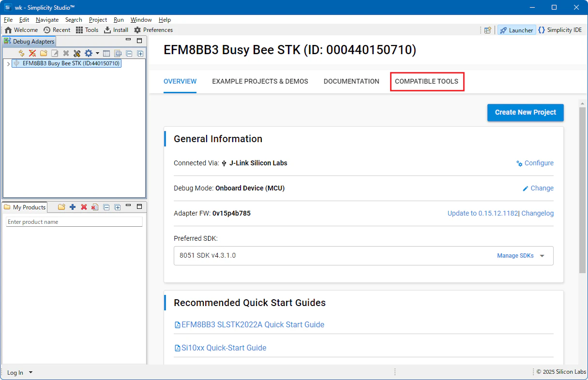
Task: Select the 8051 SDK v4.3.1.0 combo box
Action: tap(363, 256)
